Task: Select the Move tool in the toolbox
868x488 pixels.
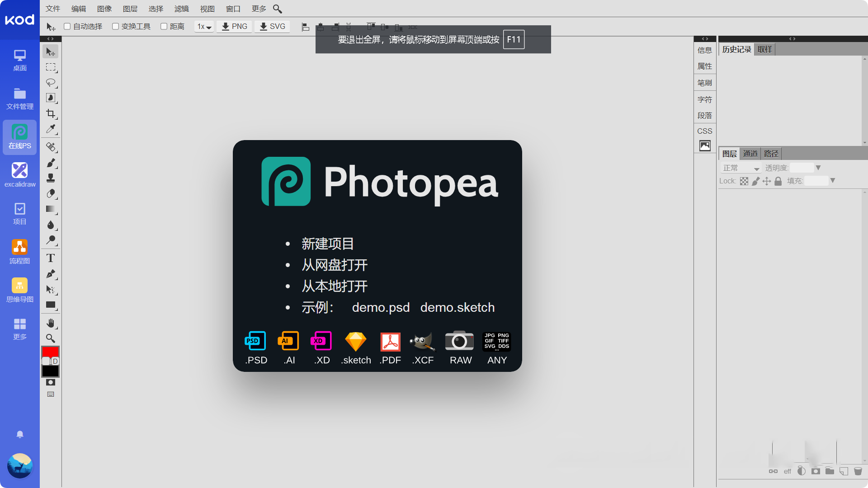Action: 51,52
